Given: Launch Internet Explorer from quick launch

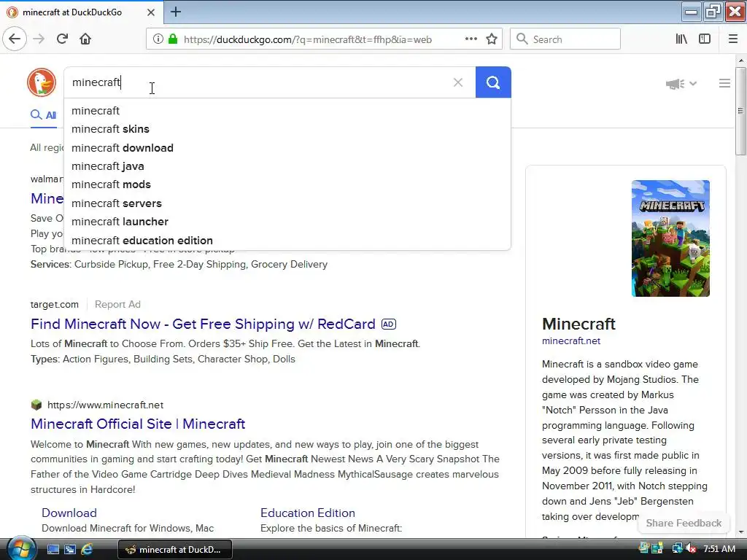Looking at the screenshot, I should (x=87, y=550).
